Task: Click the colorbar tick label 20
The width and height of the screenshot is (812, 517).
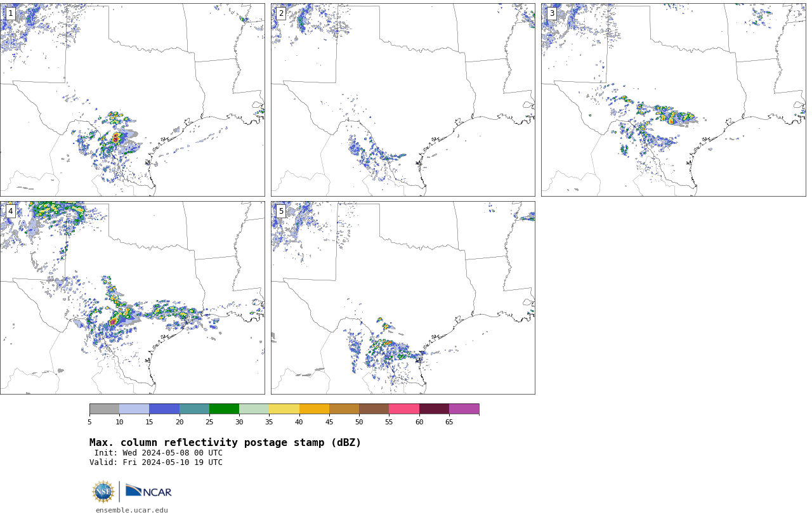Action: 180,422
